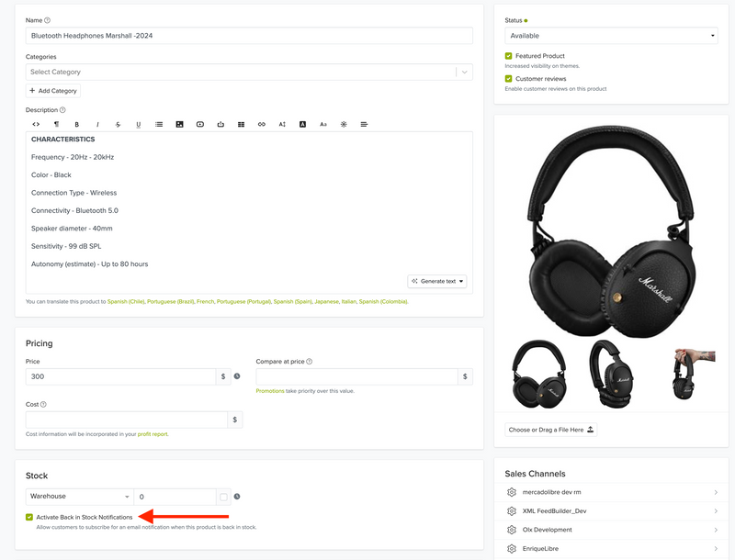Apply strikethrough formatting in description
This screenshot has height=560, width=735.
coord(118,124)
